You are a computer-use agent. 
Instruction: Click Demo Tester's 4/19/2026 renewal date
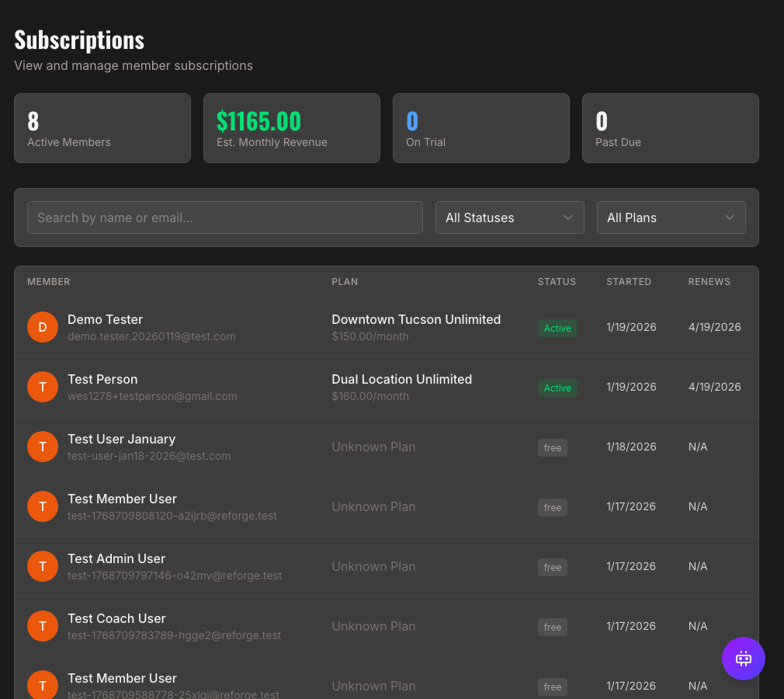[714, 327]
